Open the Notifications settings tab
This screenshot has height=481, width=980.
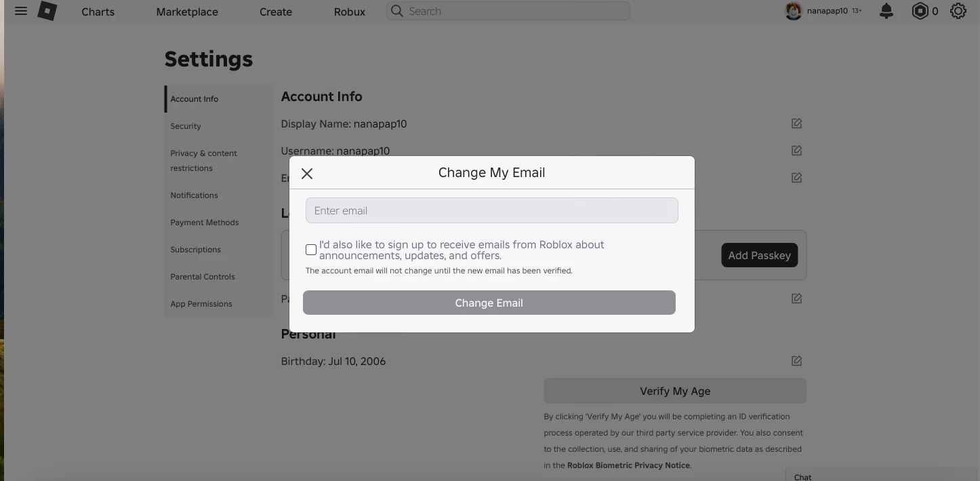219,195
